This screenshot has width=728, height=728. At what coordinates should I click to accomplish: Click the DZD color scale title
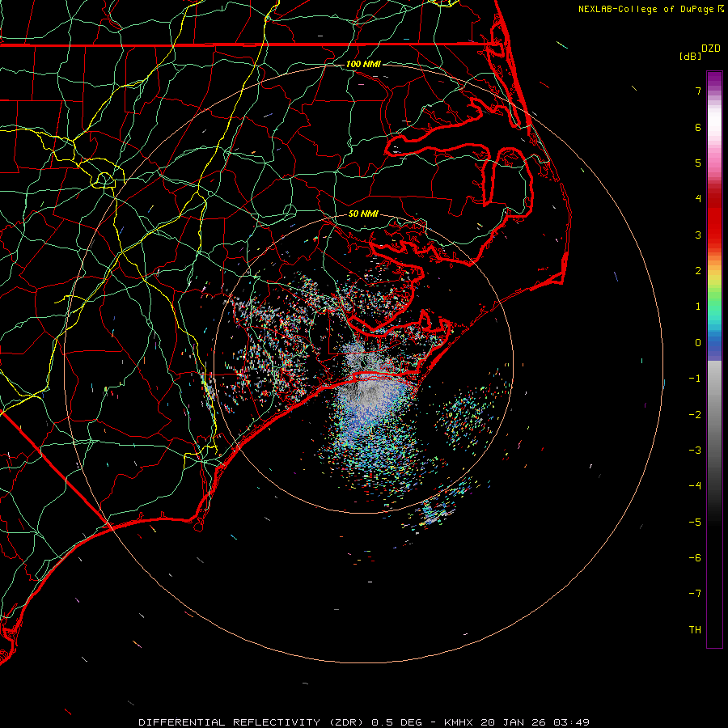[710, 49]
